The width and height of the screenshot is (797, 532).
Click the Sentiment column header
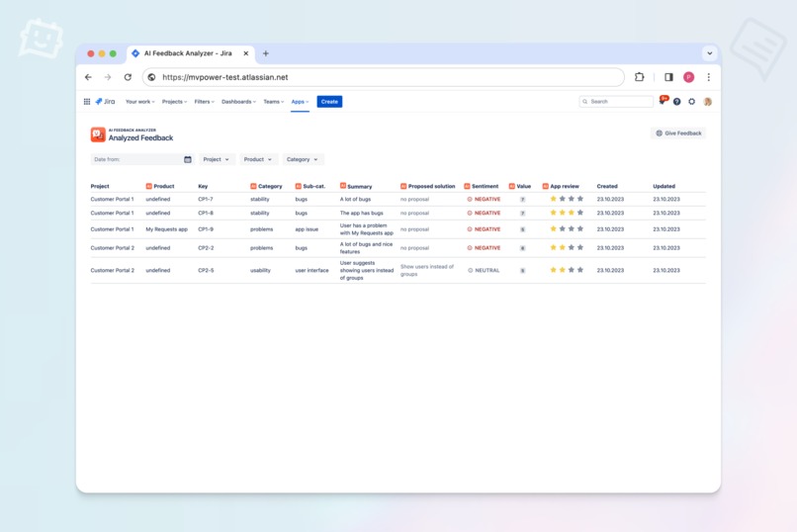tap(482, 187)
